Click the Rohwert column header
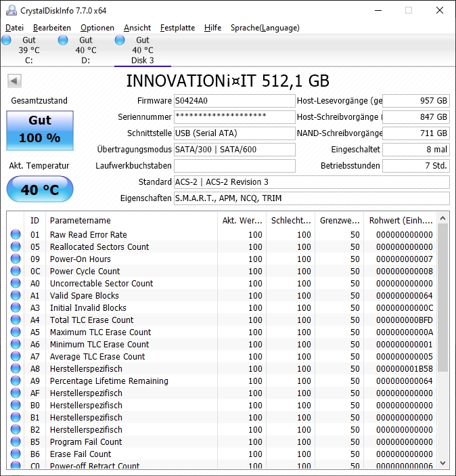 (x=400, y=220)
